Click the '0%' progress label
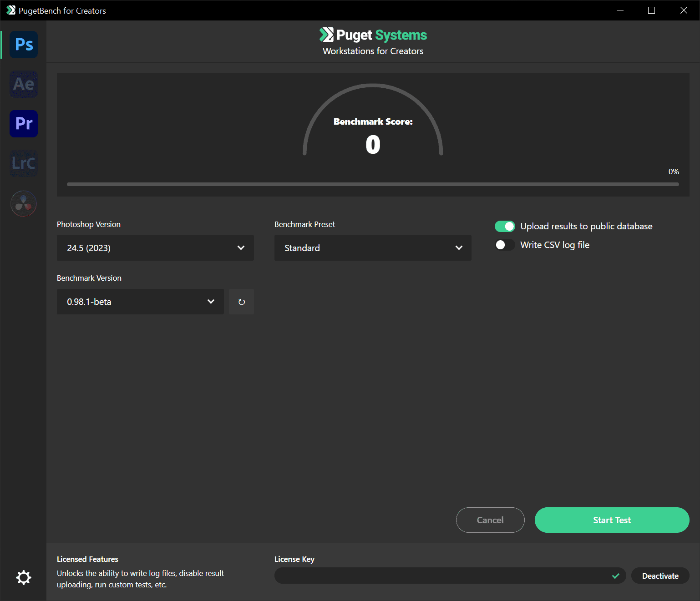Viewport: 700px width, 601px height. (674, 172)
